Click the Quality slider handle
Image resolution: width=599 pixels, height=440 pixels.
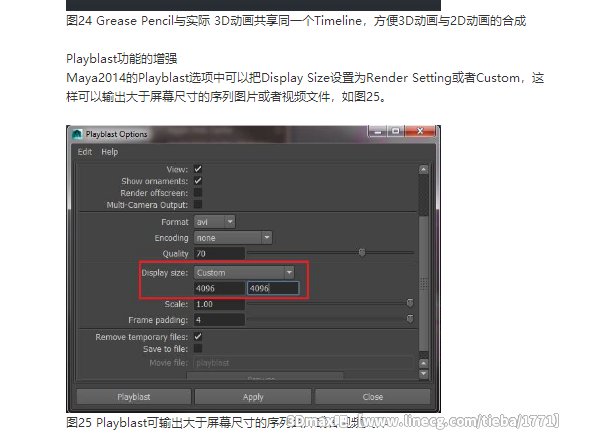tap(362, 252)
